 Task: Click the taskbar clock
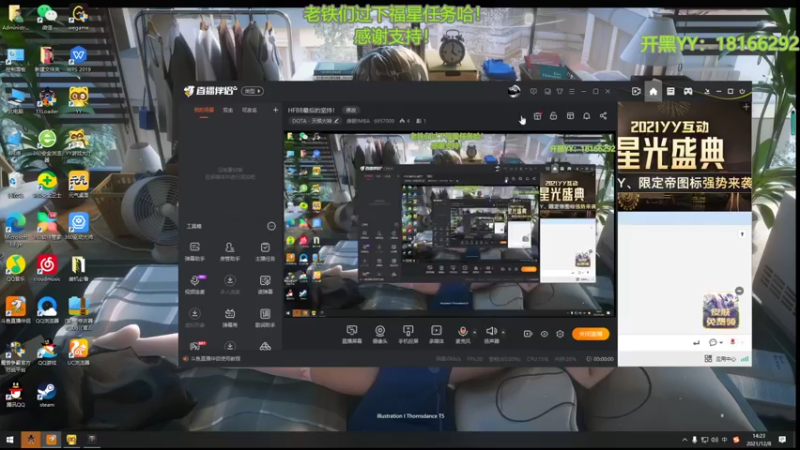759,439
